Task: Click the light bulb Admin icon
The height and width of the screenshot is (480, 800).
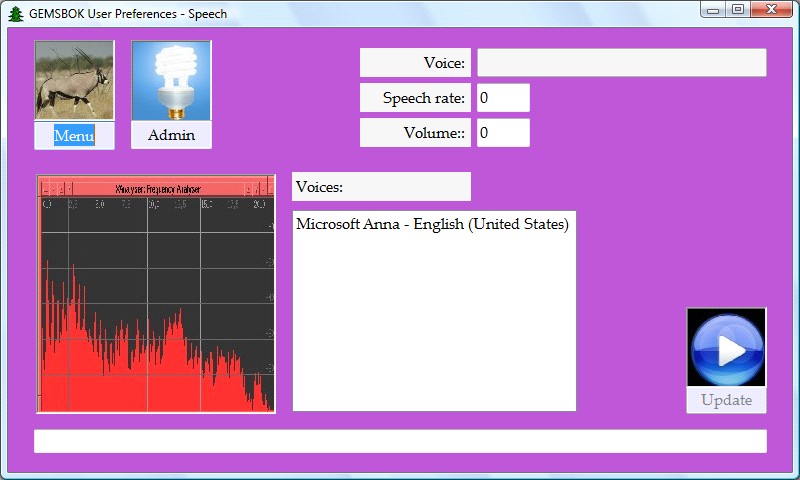Action: 171,80
